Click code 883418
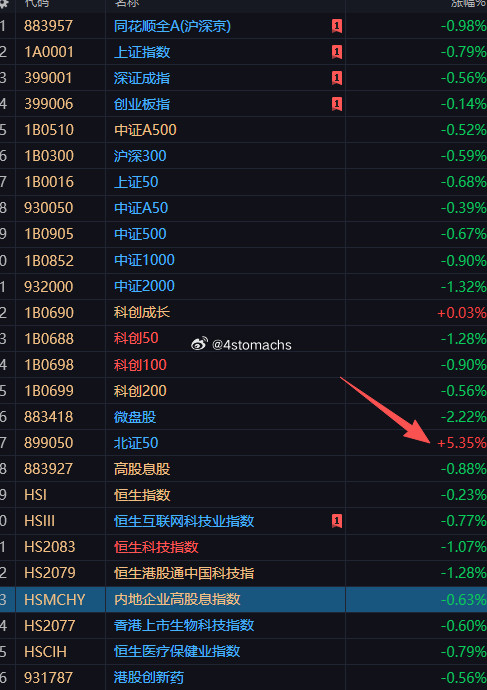 click(x=48, y=417)
